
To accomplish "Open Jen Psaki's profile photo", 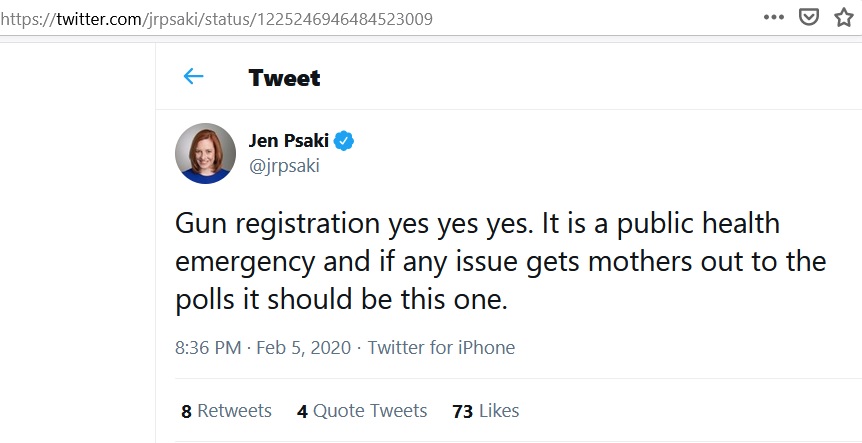I will point(205,153).
